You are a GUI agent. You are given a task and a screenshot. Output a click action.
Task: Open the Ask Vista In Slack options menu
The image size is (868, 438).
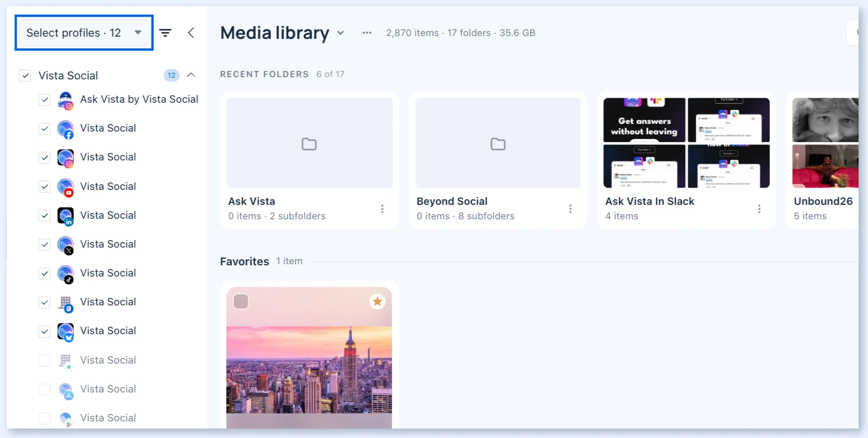pos(759,209)
